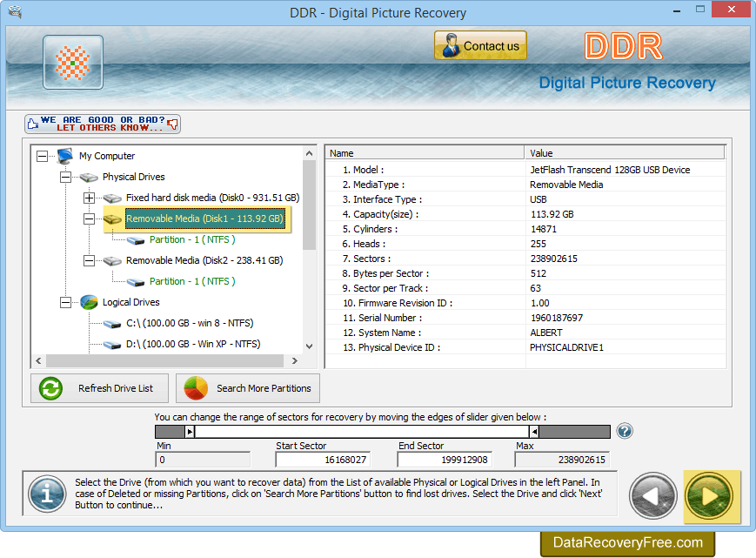This screenshot has width=756, height=558.
Task: Click the Min sector value field
Action: point(203,460)
